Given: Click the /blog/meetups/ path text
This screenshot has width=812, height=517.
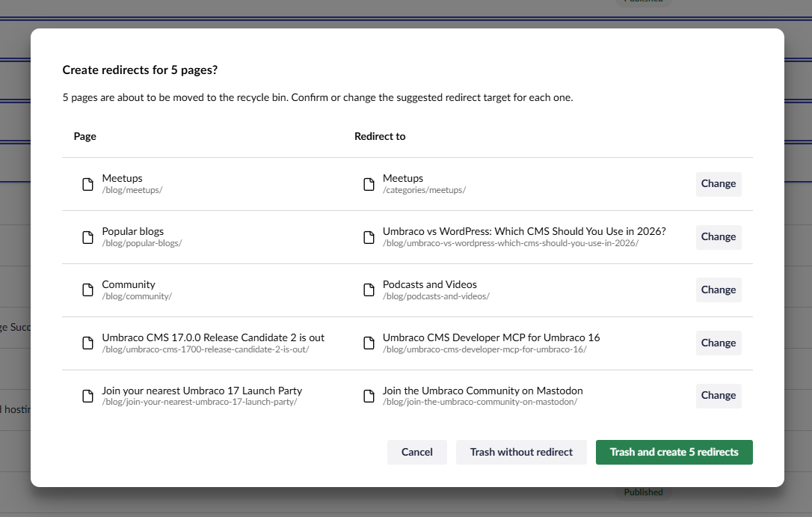Looking at the screenshot, I should (132, 190).
